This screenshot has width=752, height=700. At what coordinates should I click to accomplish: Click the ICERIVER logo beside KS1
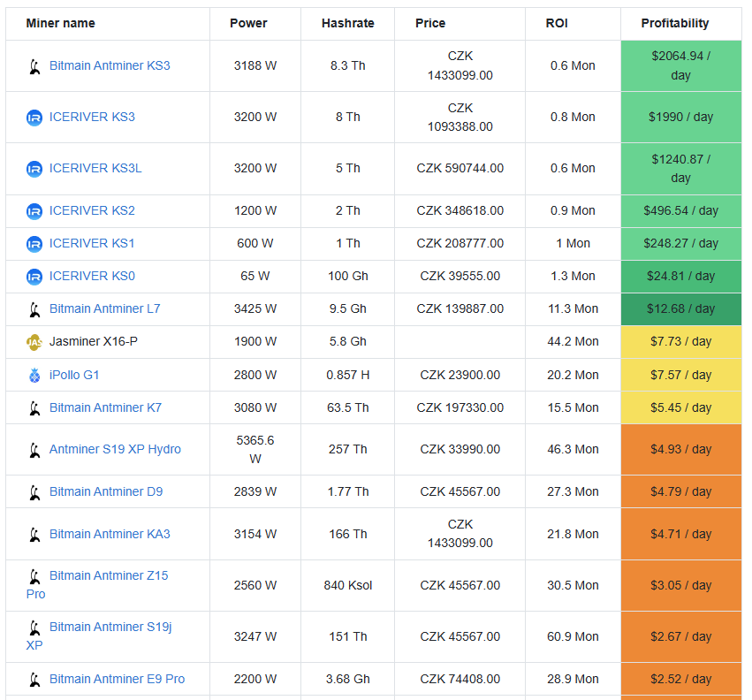(x=34, y=244)
